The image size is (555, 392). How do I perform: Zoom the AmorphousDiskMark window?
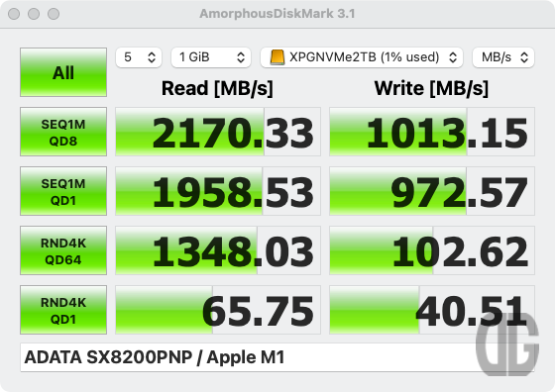[54, 14]
